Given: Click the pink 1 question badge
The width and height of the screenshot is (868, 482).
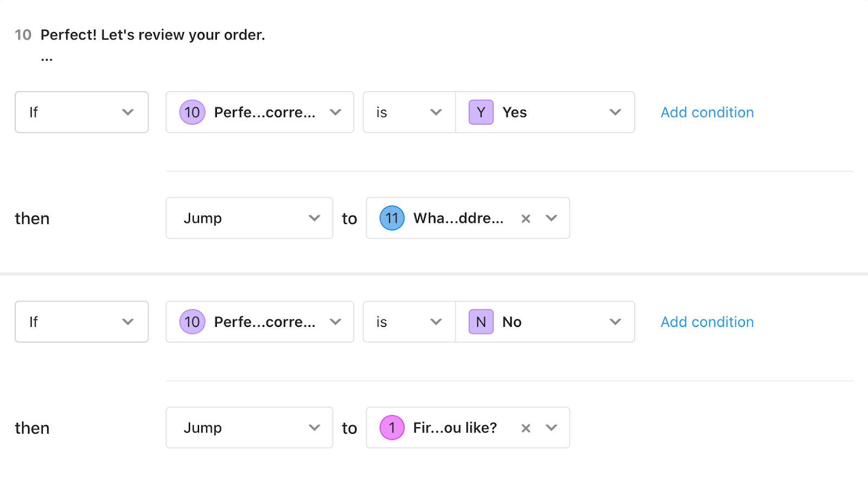Looking at the screenshot, I should (x=392, y=428).
